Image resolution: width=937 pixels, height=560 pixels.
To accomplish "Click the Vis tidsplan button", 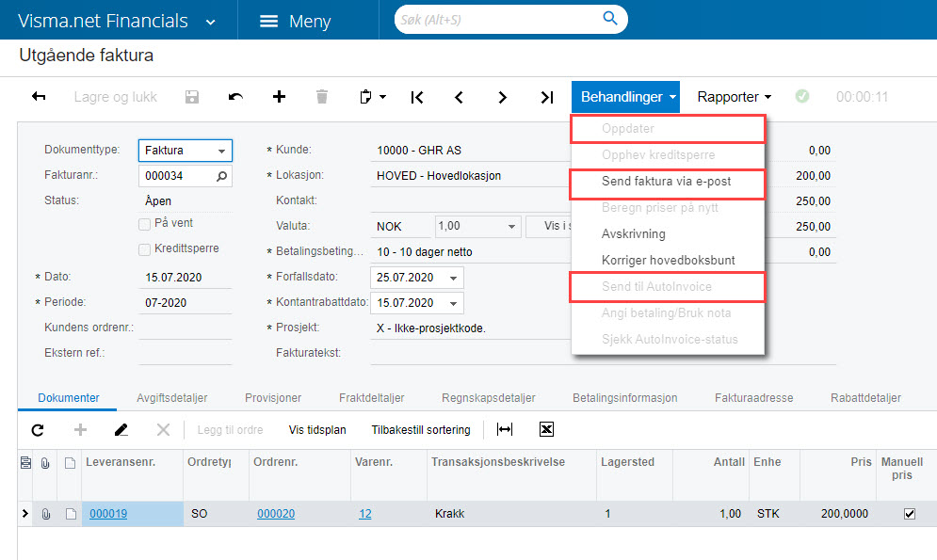I will [x=317, y=430].
